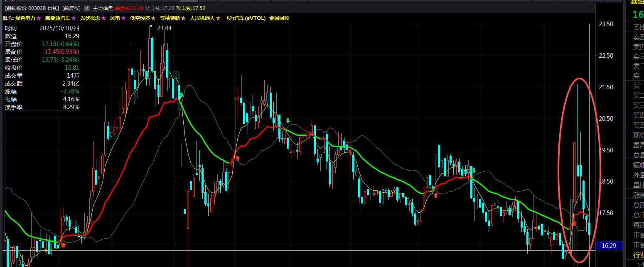The height and width of the screenshot is (267, 644).
Task: Open the 金属回收 concept link
Action: click(279, 18)
